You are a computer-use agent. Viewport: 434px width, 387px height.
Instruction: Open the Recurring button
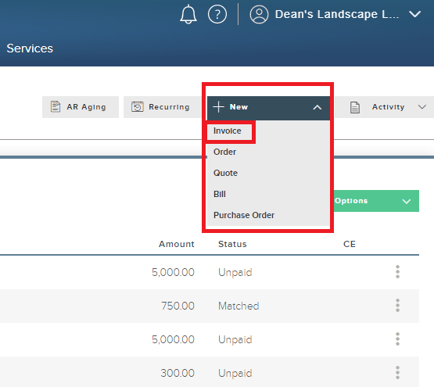point(162,107)
